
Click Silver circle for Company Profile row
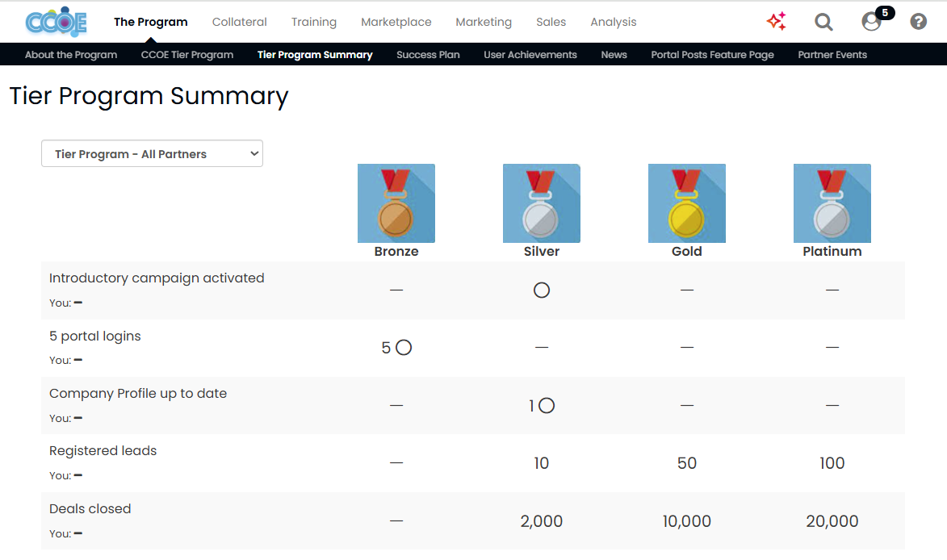pyautogui.click(x=547, y=406)
